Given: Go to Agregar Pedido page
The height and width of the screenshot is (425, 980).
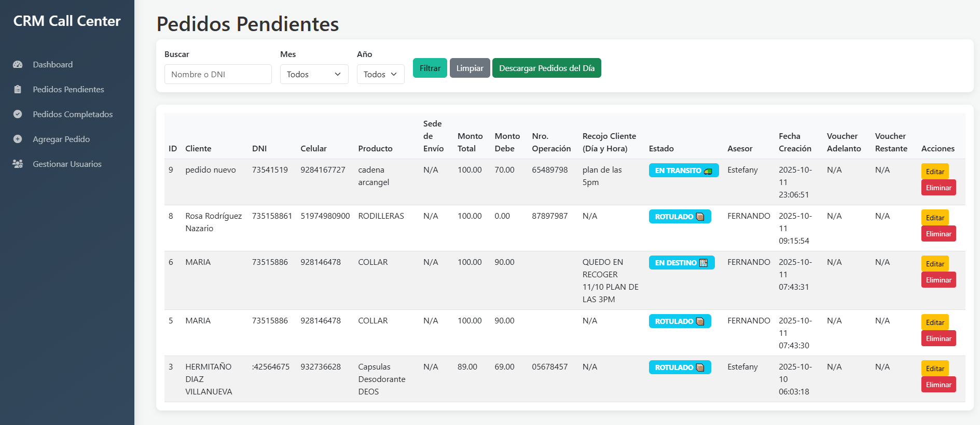Looking at the screenshot, I should pos(61,139).
